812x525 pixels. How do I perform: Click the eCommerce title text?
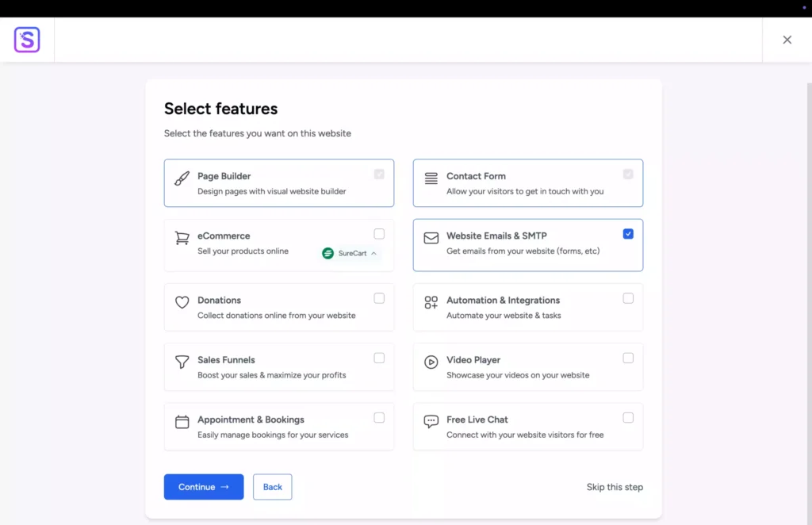pyautogui.click(x=224, y=236)
